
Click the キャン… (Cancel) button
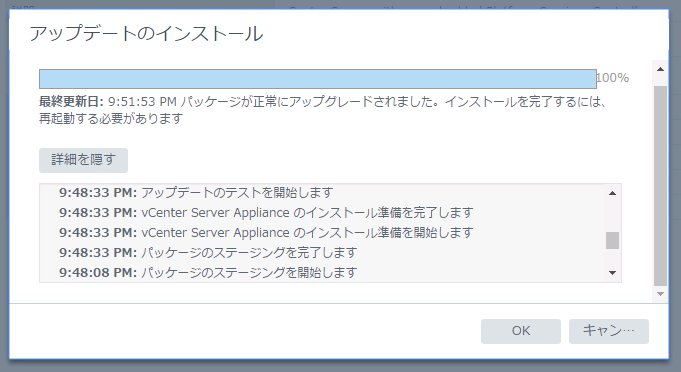(608, 331)
